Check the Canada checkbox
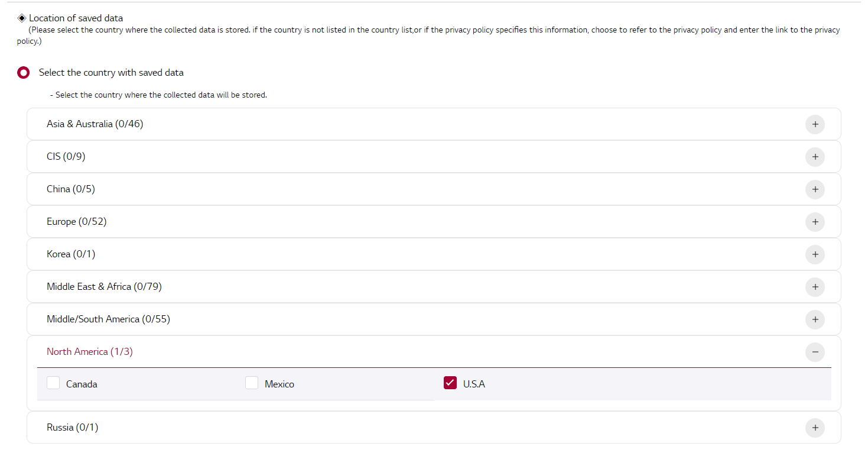 click(x=53, y=383)
